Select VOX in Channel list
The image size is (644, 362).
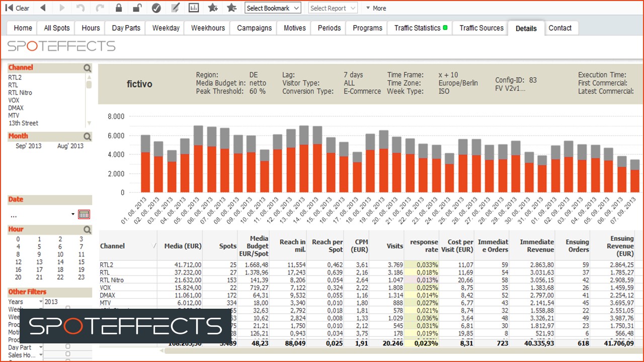click(14, 100)
